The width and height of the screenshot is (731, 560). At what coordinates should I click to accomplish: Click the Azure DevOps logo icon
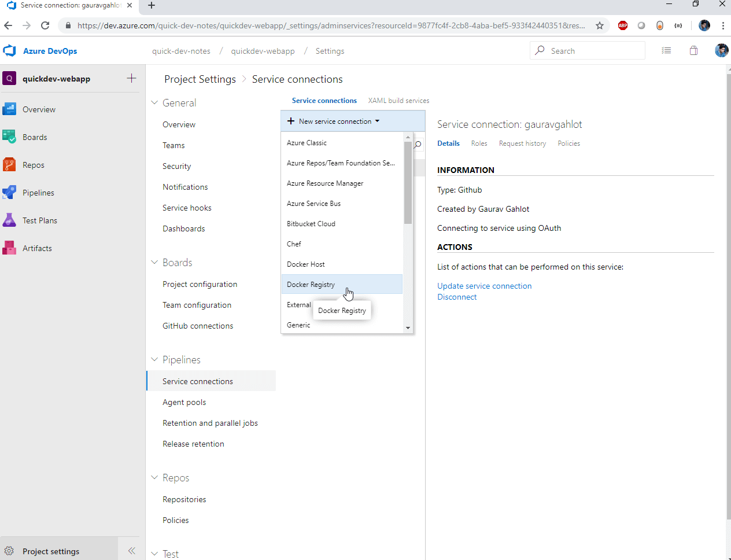(x=9, y=51)
